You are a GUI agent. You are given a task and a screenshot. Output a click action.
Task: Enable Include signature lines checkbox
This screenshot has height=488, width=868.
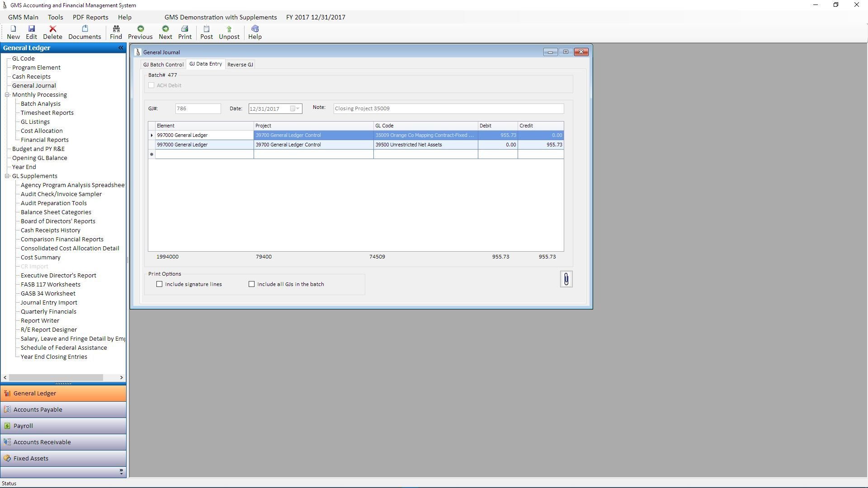point(160,284)
